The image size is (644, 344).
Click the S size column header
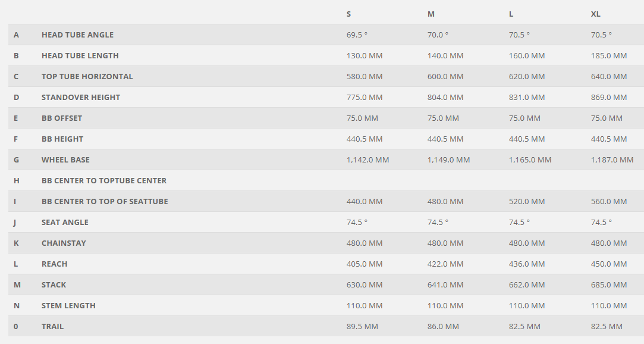click(x=348, y=14)
